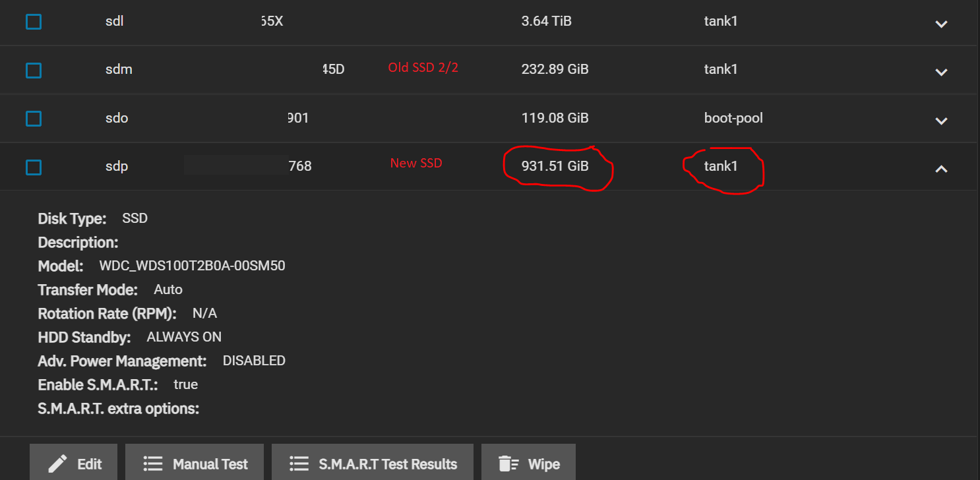This screenshot has width=980, height=480.
Task: Click the tank1 pool in sdp row
Action: [x=721, y=166]
